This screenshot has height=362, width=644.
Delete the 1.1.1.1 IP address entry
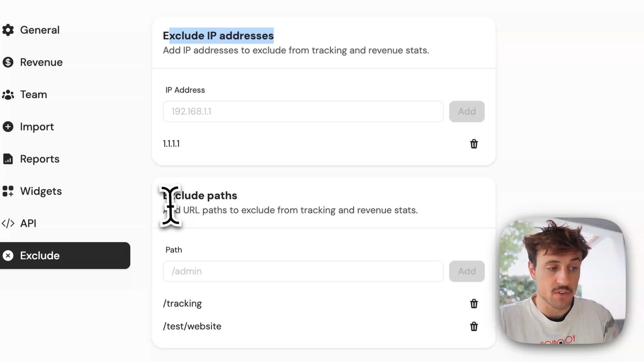click(474, 144)
